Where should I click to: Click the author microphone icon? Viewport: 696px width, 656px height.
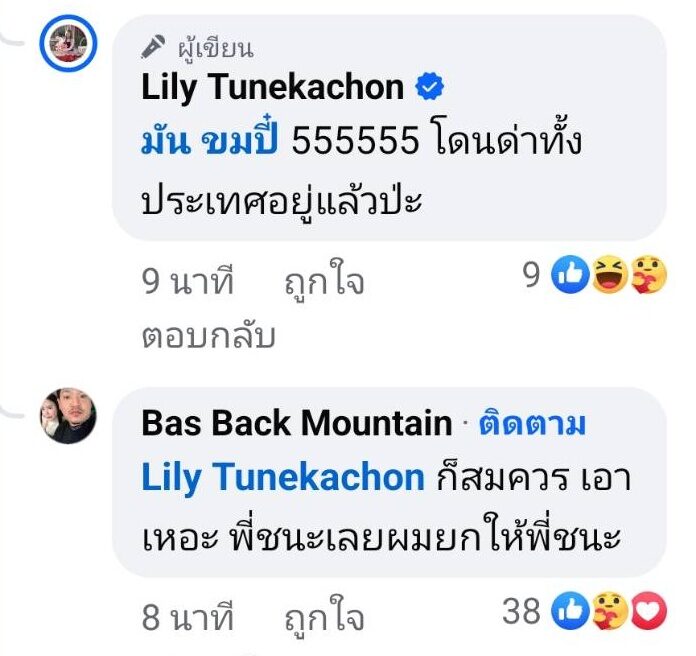click(x=153, y=47)
